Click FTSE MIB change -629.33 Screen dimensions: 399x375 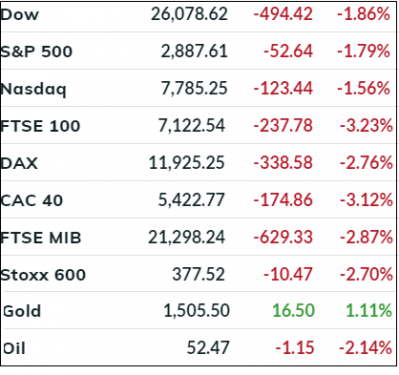point(283,237)
